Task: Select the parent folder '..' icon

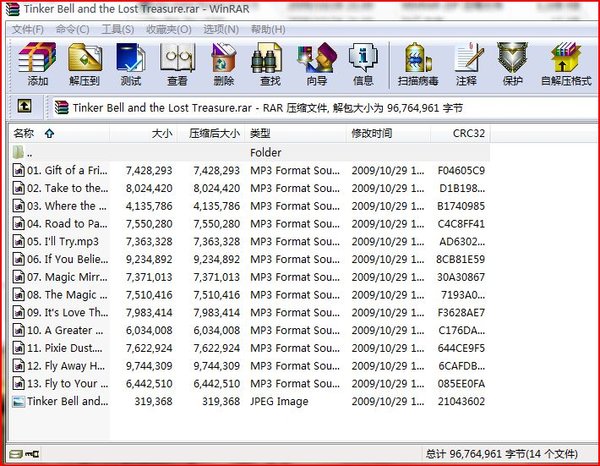Action: coord(18,152)
